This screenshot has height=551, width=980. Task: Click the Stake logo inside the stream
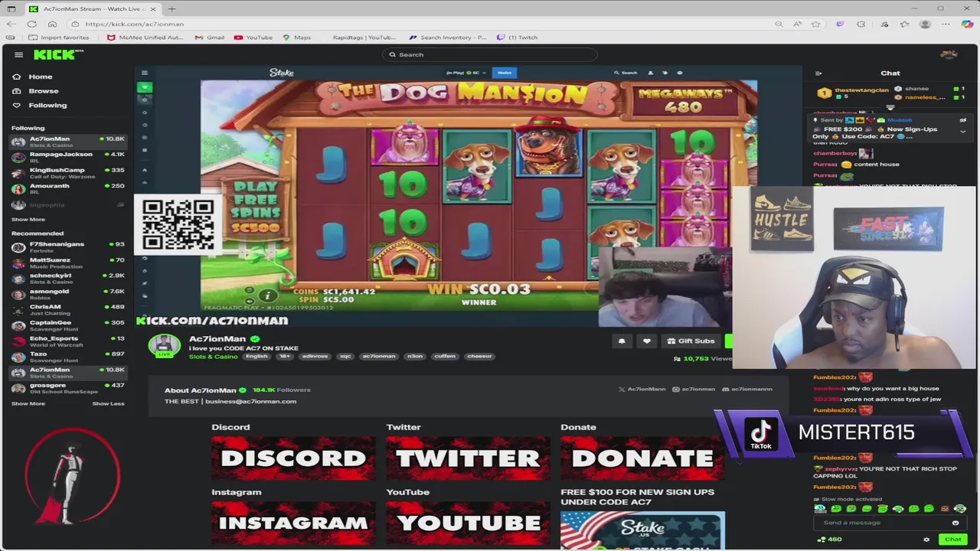281,73
